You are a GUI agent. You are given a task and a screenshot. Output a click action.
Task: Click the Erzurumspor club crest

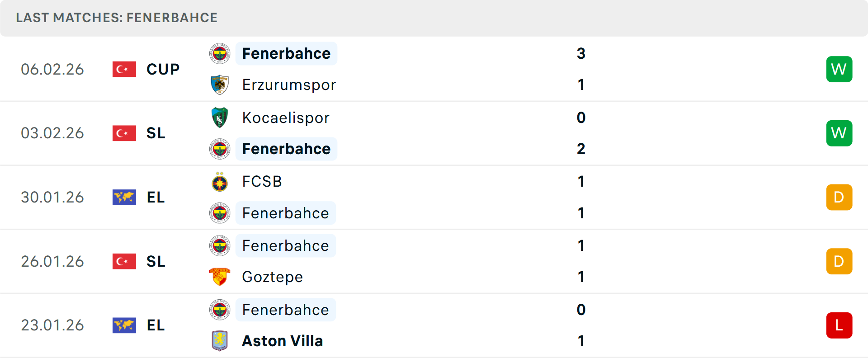pos(220,85)
